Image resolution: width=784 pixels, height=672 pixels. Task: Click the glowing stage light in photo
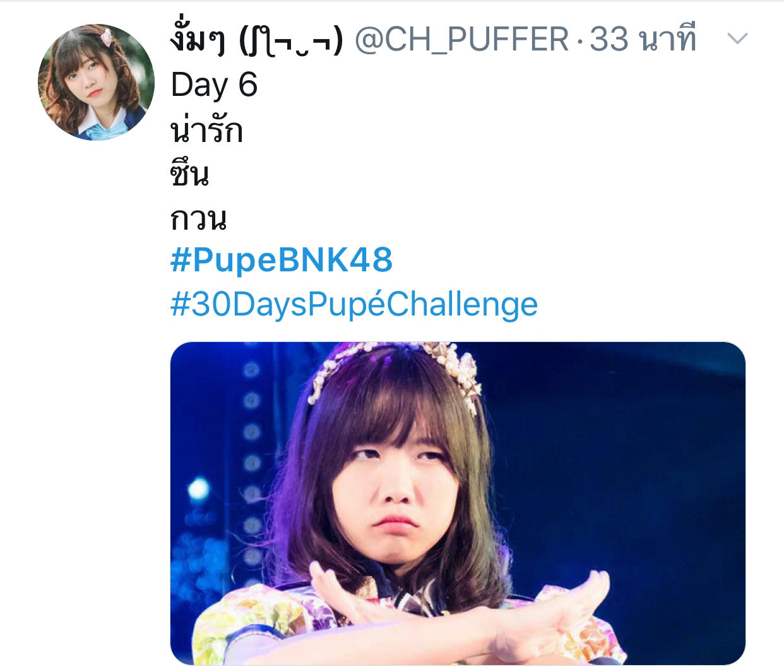click(x=198, y=489)
